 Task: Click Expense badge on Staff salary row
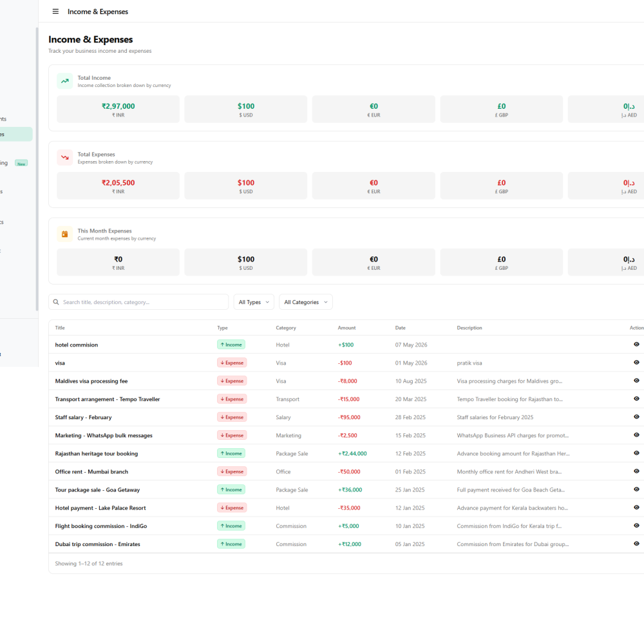pos(232,417)
